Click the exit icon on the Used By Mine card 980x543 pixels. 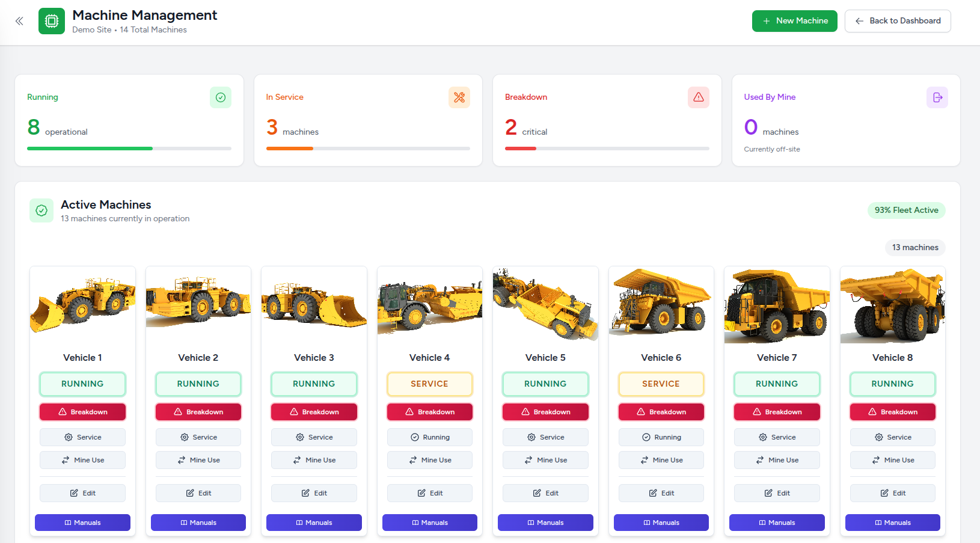[x=937, y=97]
